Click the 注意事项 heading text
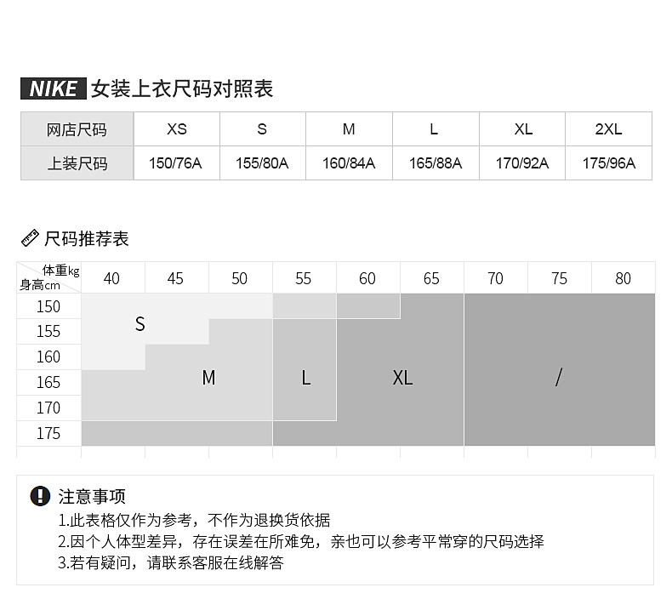The height and width of the screenshot is (616, 672). 92,496
